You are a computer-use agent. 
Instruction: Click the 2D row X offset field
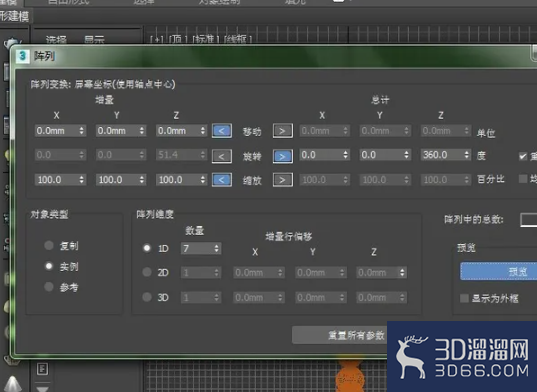coord(259,273)
